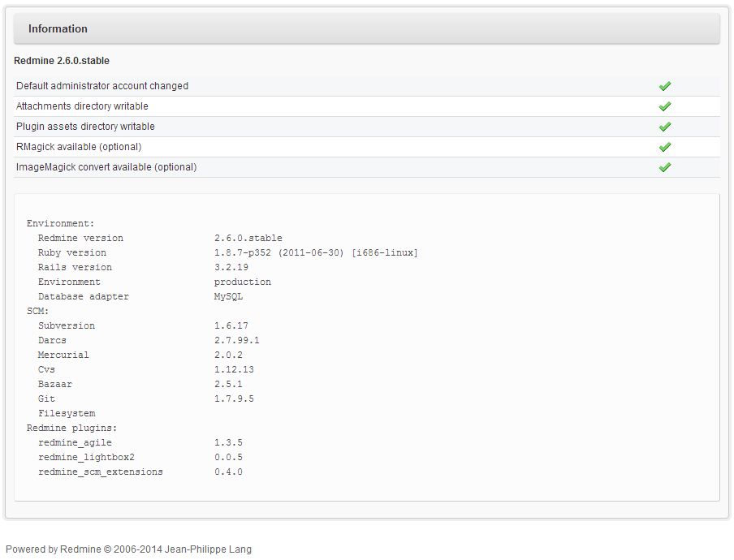
Task: Click green checkmark for Plugin assets directory writable
Action: [665, 127]
